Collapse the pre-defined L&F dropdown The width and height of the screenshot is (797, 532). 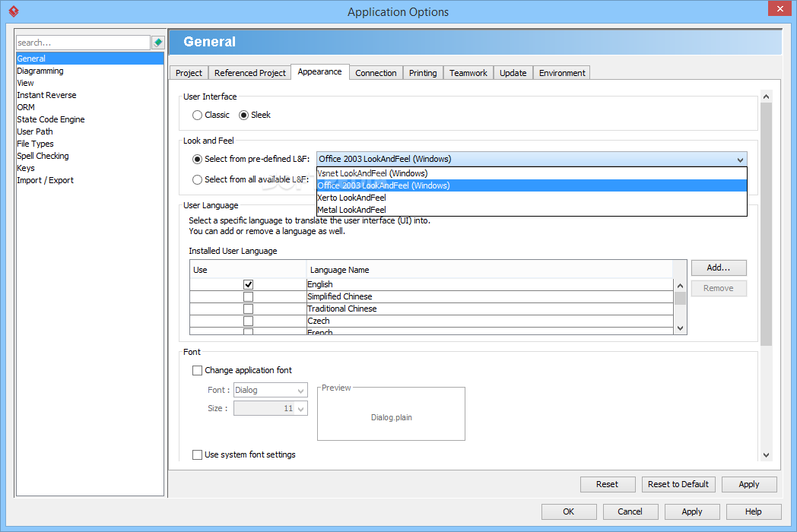740,160
